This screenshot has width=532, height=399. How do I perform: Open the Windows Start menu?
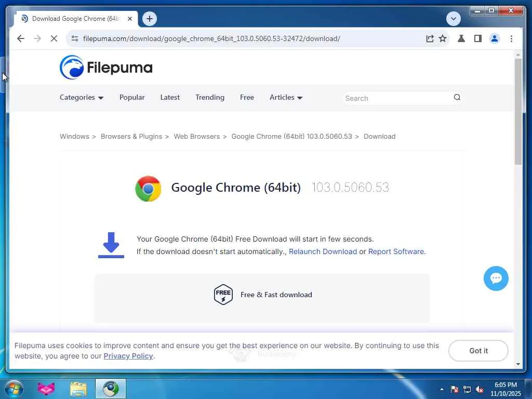pyautogui.click(x=14, y=389)
